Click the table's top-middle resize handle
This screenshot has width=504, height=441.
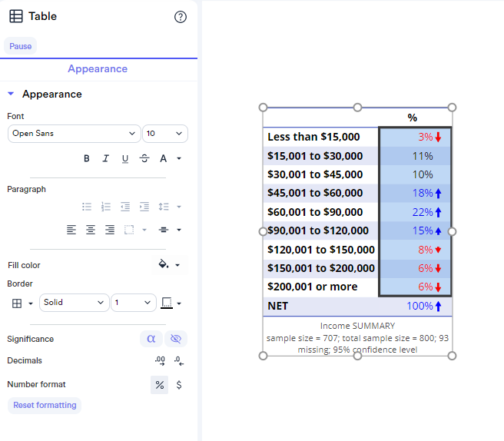click(357, 108)
